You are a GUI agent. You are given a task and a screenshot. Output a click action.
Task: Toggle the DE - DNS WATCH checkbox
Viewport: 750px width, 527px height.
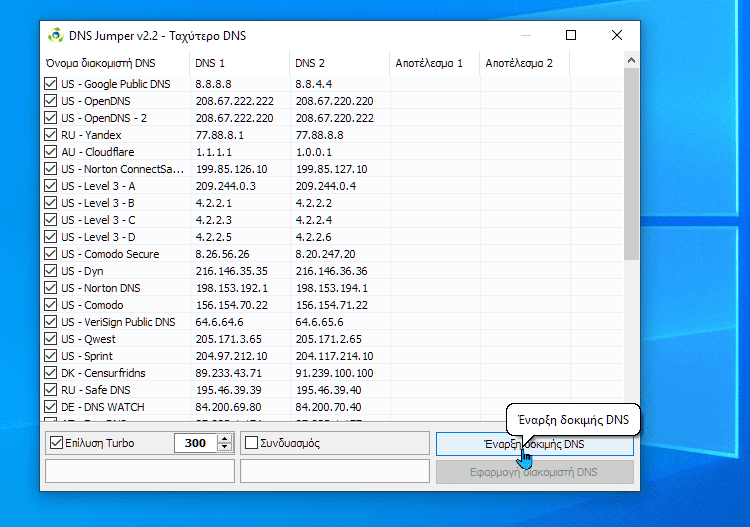pyautogui.click(x=50, y=406)
